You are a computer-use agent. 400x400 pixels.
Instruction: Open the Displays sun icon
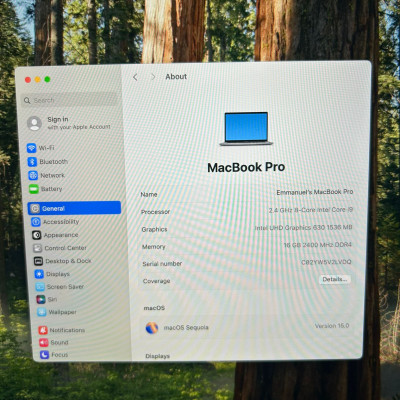pos(39,274)
